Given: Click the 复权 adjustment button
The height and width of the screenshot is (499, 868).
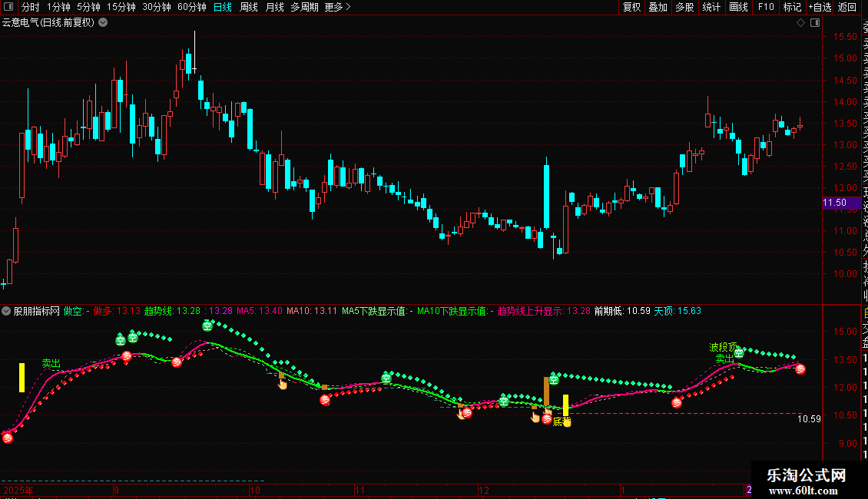Looking at the screenshot, I should click(x=631, y=7).
